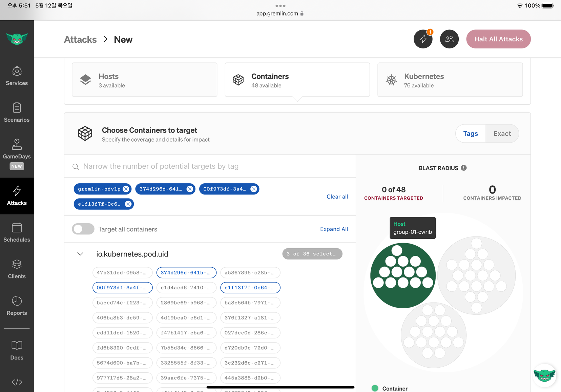Remove the gremlin-bdvlp tag
Screen dimensions: 561x392
coord(126,189)
